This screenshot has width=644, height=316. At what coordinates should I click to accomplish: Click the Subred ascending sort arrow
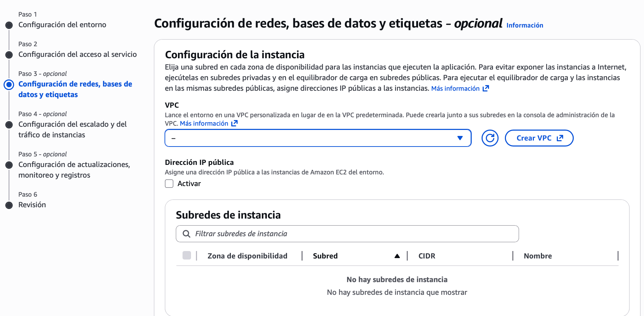pyautogui.click(x=397, y=256)
